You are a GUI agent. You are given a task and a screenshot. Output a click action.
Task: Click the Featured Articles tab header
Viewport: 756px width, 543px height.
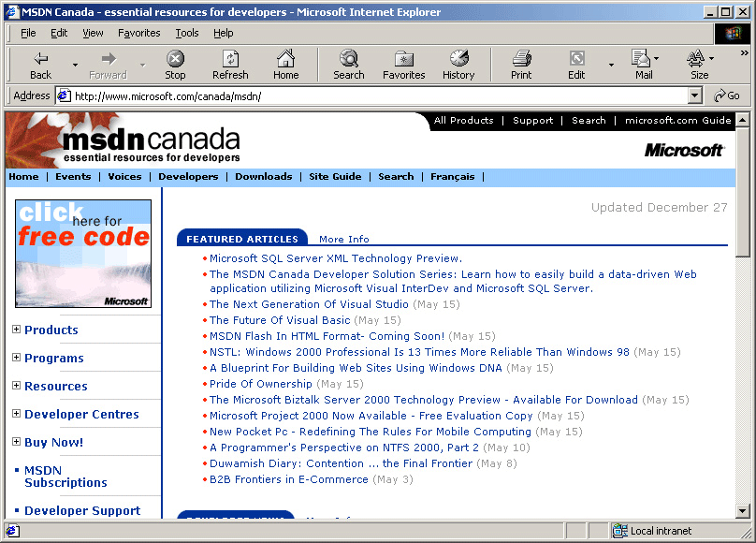242,239
